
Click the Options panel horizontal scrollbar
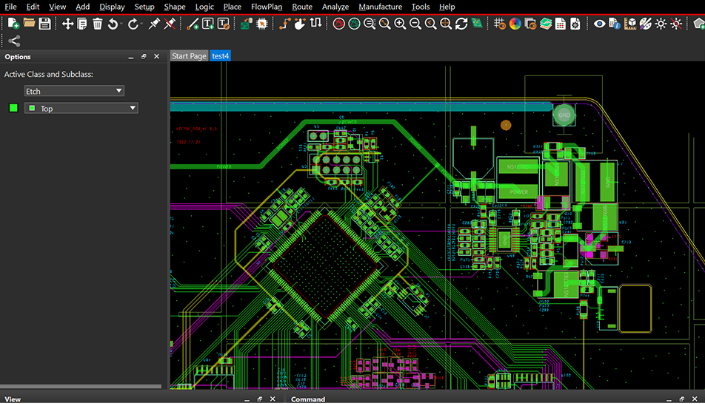80,386
